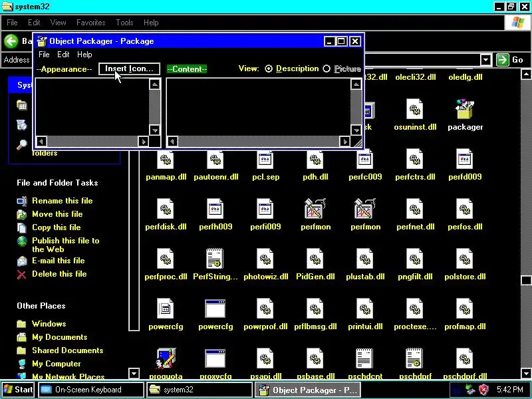Click the Go button beside address bar
The image size is (532, 399).
[509, 60]
